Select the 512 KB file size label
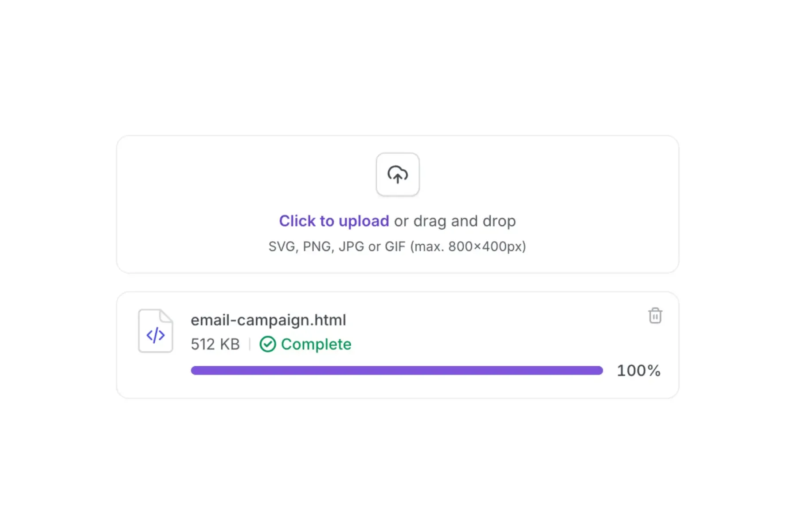This screenshot has width=798, height=532. click(x=215, y=344)
